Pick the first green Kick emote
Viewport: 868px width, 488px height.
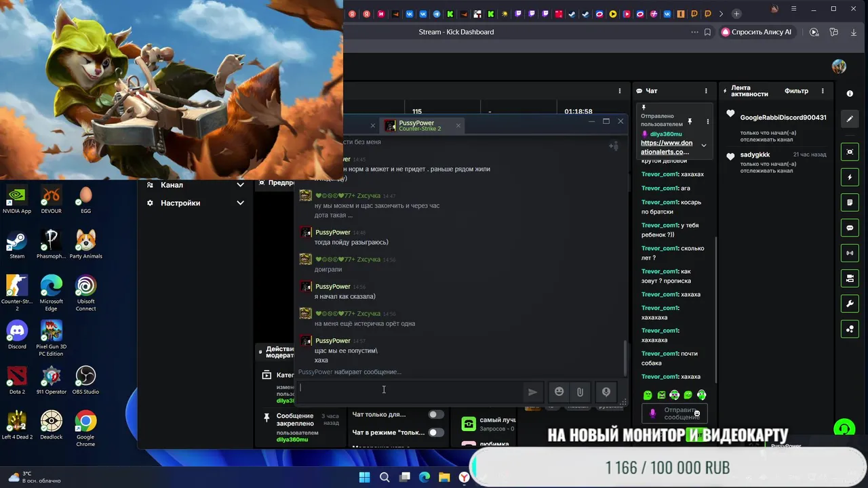pos(648,394)
